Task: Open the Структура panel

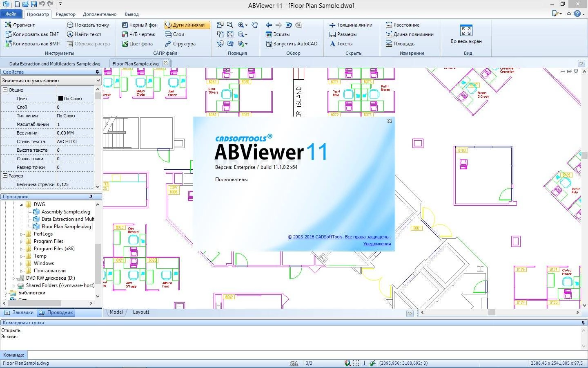Action: tap(180, 44)
